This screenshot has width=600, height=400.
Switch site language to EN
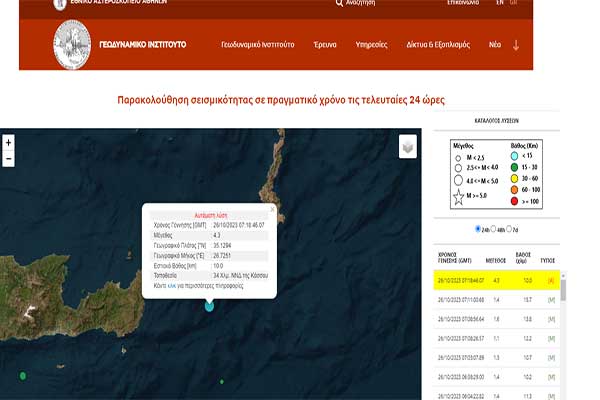(x=500, y=3)
